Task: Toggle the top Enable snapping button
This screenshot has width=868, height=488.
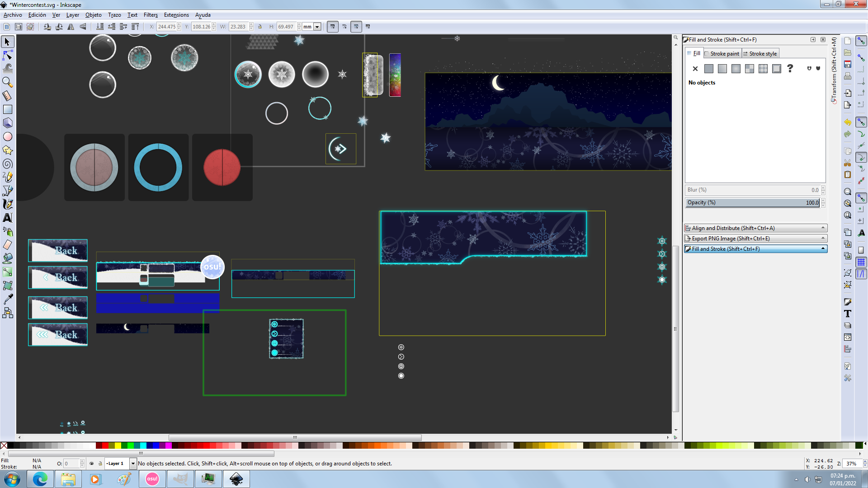Action: tap(861, 41)
